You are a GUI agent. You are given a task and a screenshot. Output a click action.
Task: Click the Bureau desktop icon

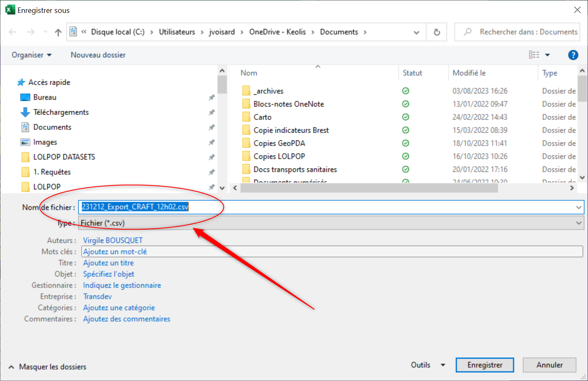25,97
